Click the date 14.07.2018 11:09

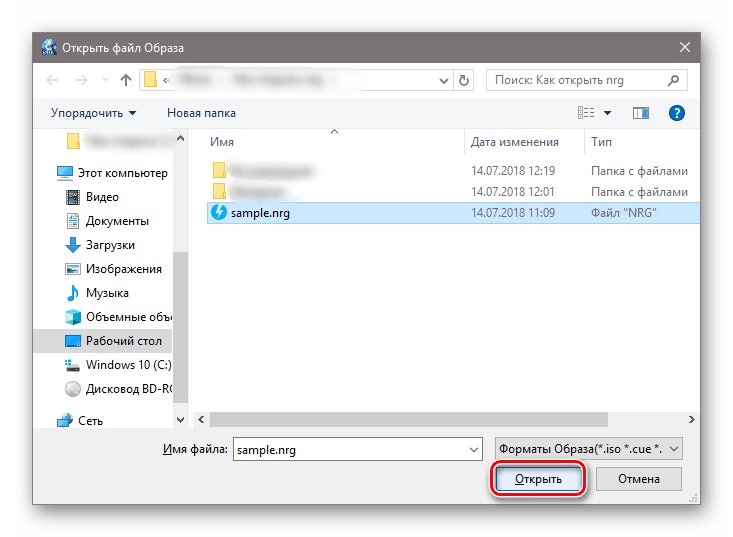click(513, 213)
